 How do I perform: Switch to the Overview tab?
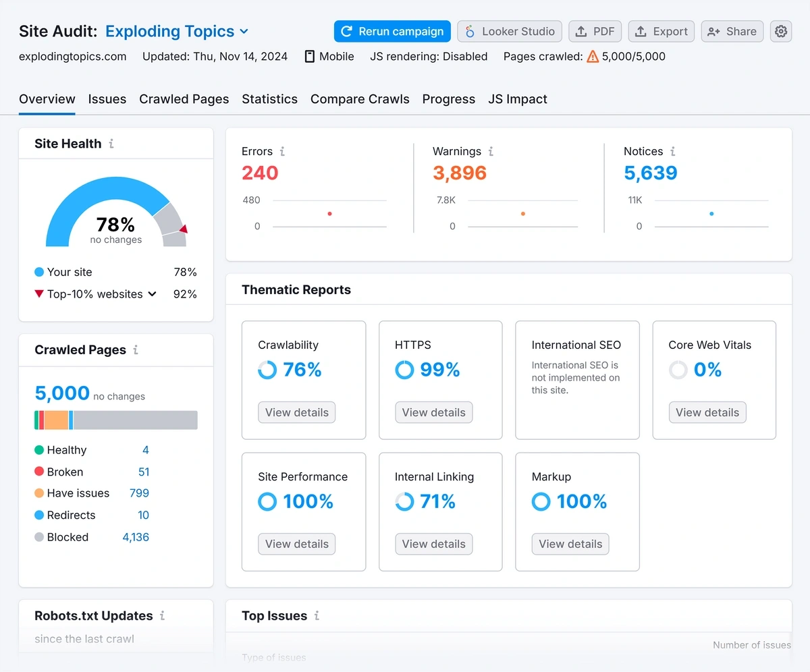pyautogui.click(x=47, y=99)
